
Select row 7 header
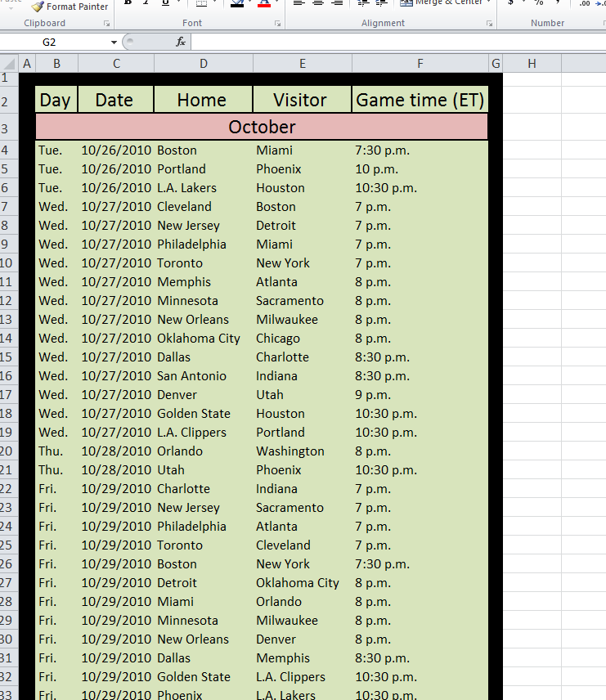9,206
